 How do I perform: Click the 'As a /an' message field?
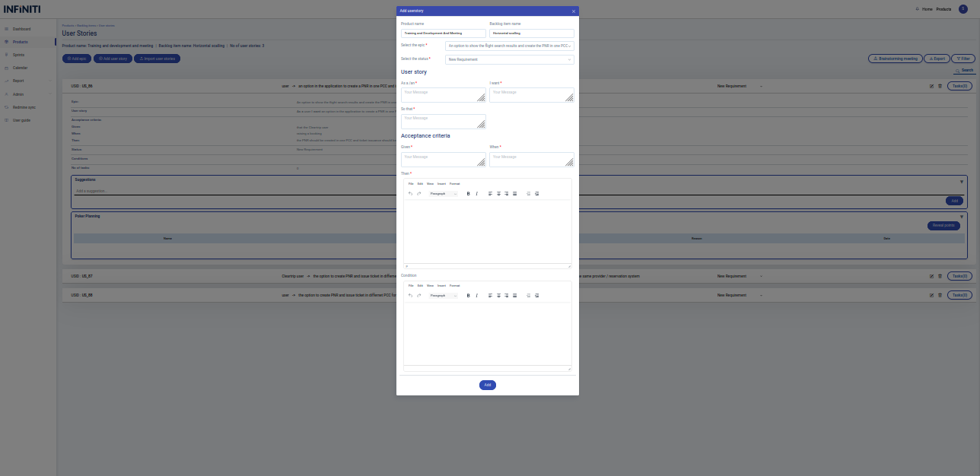[443, 95]
